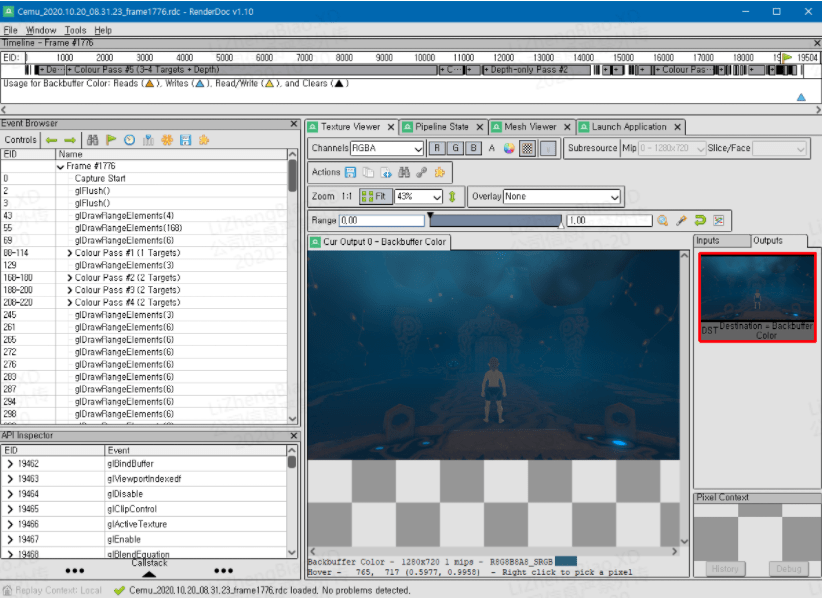822x598 pixels.
Task: Open the Window menu
Action: tap(41, 30)
